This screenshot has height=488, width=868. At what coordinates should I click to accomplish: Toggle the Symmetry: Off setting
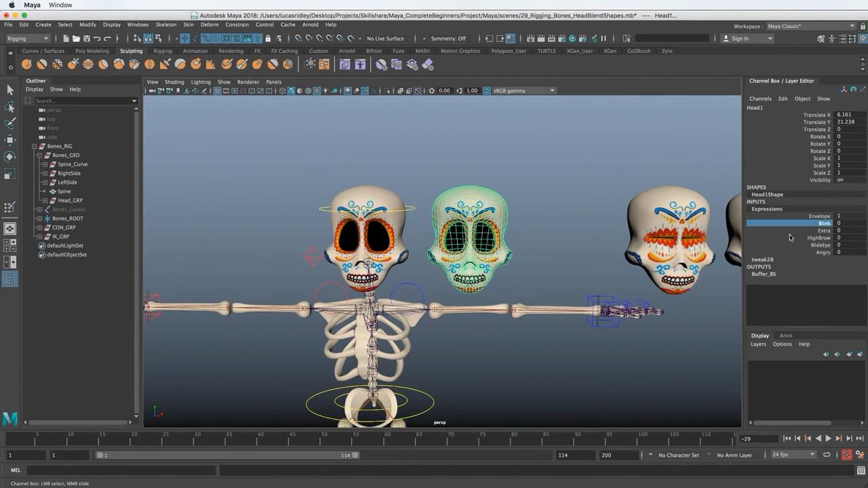tap(448, 39)
